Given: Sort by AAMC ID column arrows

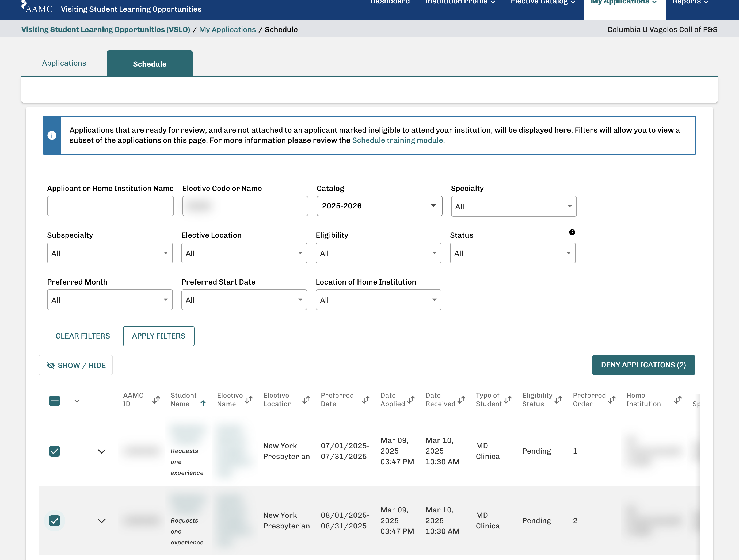Looking at the screenshot, I should pos(156,400).
